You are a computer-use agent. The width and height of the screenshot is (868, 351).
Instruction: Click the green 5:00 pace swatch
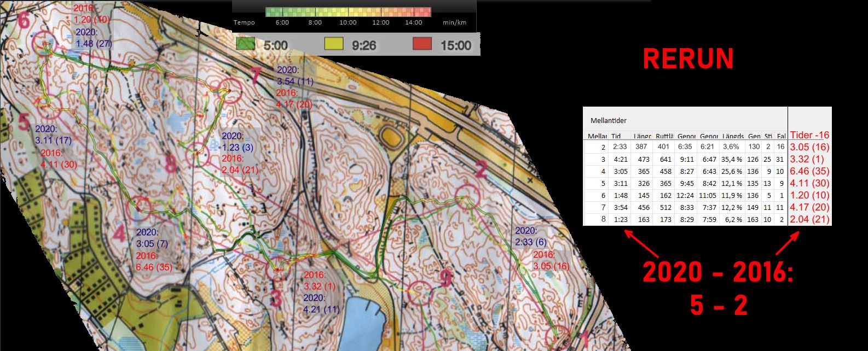(x=246, y=44)
